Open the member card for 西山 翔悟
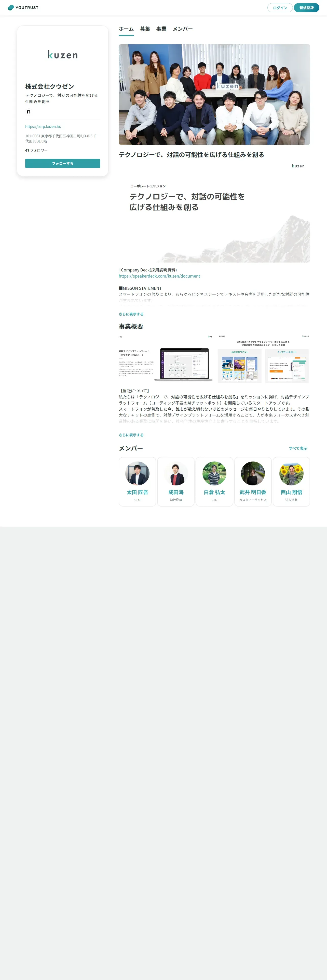Image resolution: width=327 pixels, height=980 pixels. [291, 482]
